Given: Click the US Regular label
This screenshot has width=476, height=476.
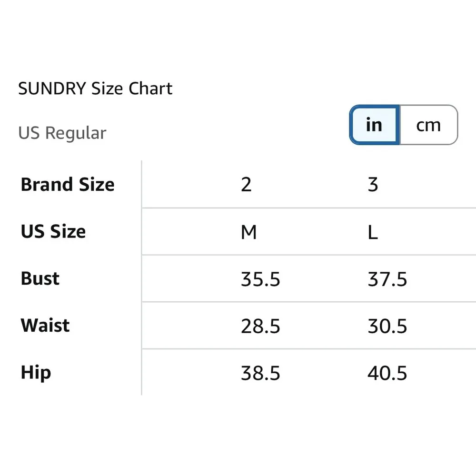Looking at the screenshot, I should [x=62, y=133].
